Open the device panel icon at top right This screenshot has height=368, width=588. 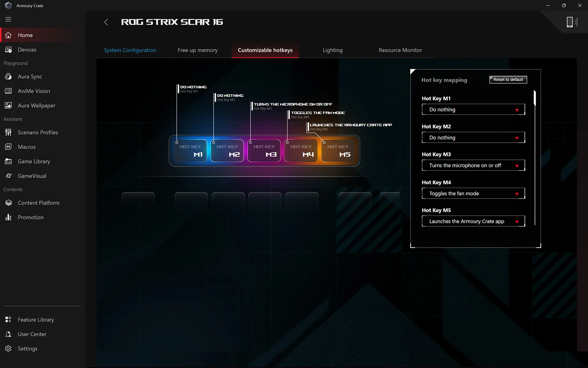tap(571, 22)
